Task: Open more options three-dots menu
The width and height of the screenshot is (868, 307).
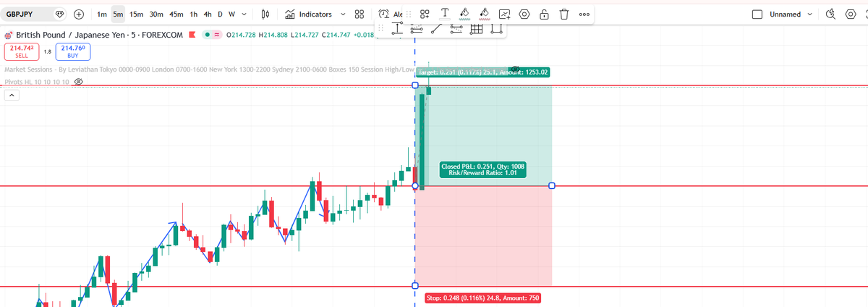Action: (x=584, y=14)
